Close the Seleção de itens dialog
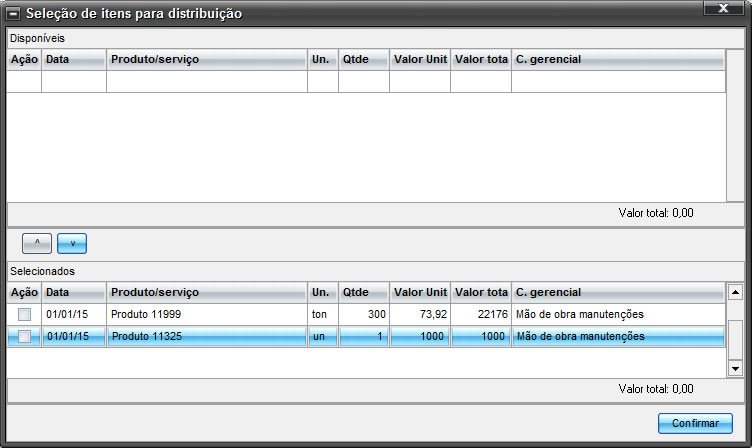The height and width of the screenshot is (448, 752). click(723, 8)
